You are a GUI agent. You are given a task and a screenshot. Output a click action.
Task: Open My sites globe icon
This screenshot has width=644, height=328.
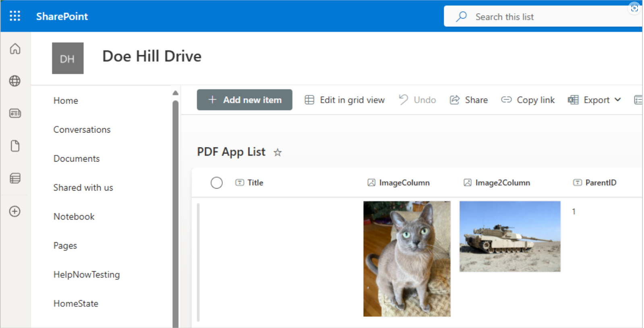[x=15, y=81]
